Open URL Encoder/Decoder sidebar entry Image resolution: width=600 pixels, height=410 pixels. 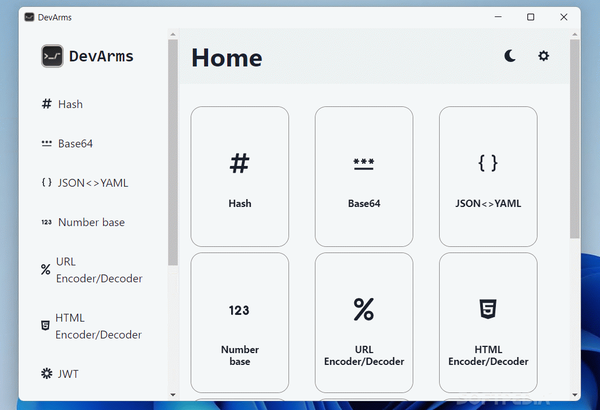click(x=99, y=270)
